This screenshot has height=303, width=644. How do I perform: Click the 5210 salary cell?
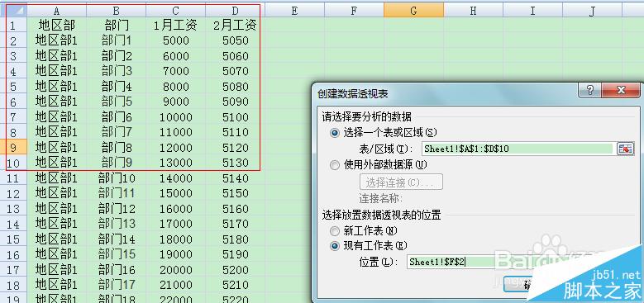pos(236,286)
